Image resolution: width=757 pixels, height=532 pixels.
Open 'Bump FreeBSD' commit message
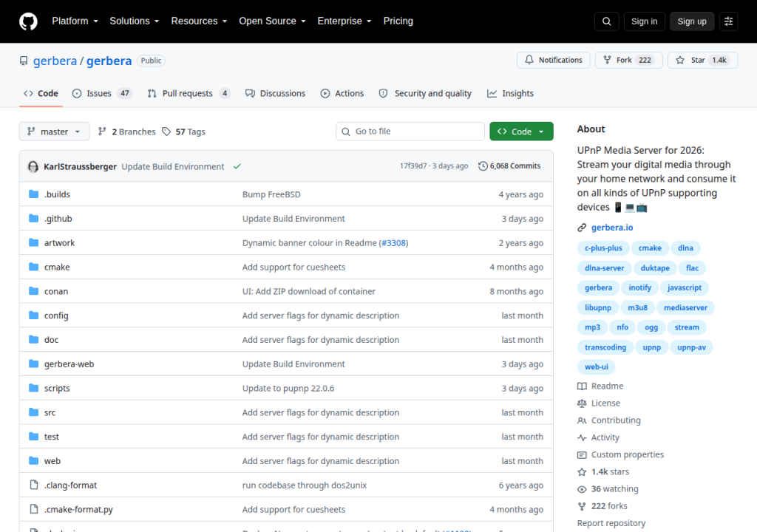coord(271,194)
